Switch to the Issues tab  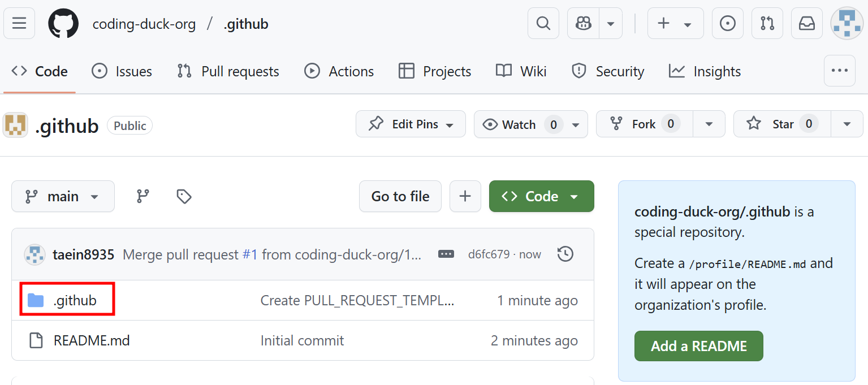(122, 71)
